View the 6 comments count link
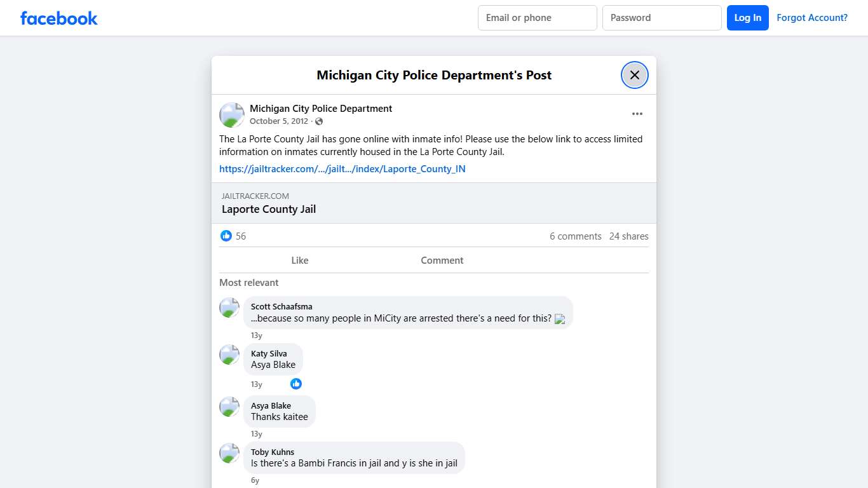Screen dimensions: 868x488 (x=575, y=236)
